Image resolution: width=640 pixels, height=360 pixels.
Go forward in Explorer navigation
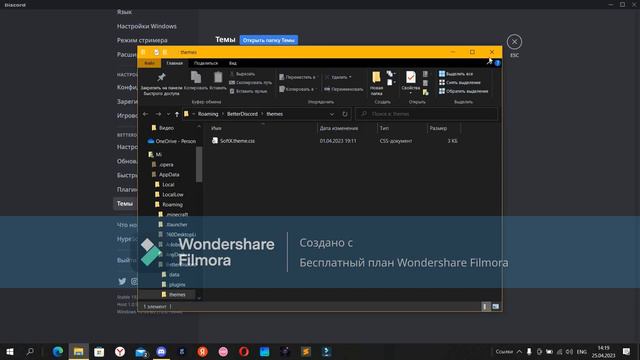(158, 114)
